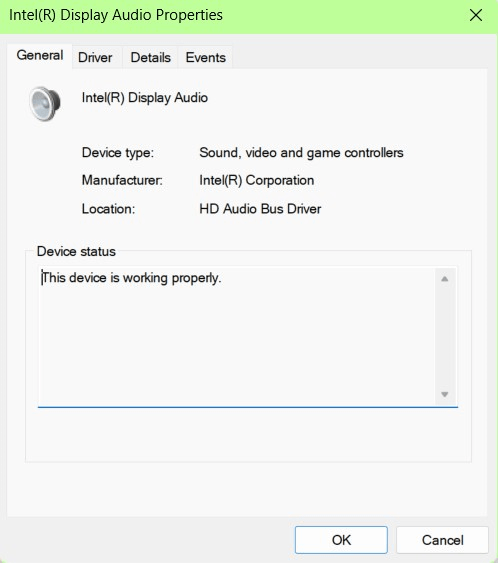The image size is (498, 563).
Task: Open the Details tab
Action: click(x=150, y=57)
